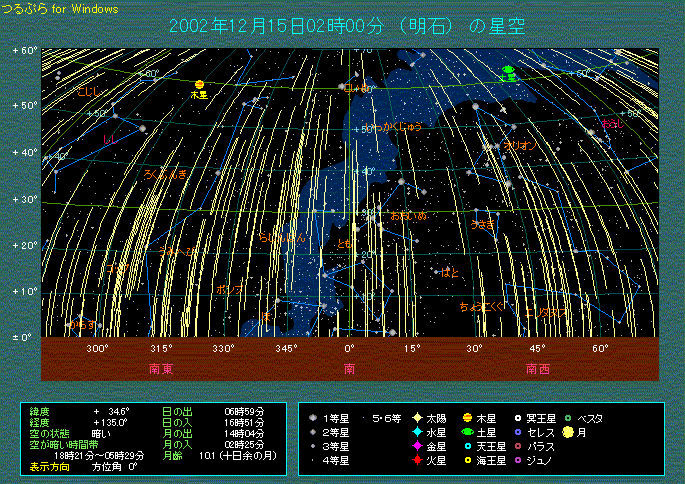Screen dimensions: 685x484
Task: Click the Vesta (ベスタ) legend marker
Action: (x=568, y=418)
